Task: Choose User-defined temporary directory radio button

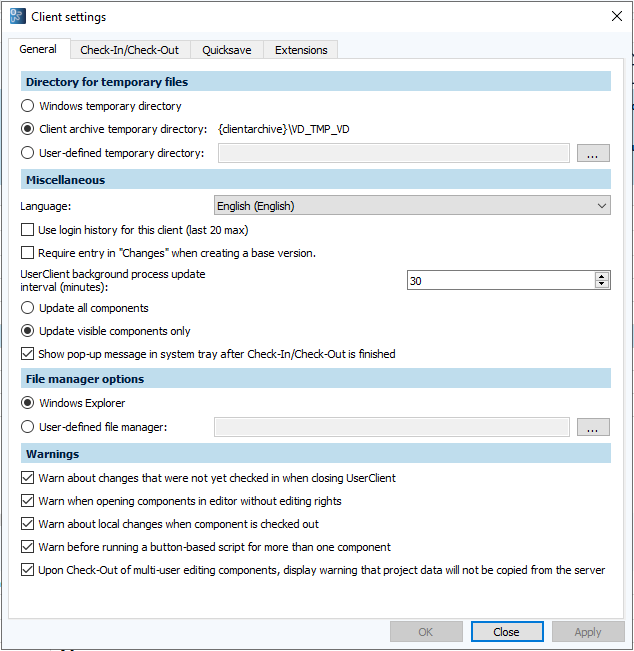Action: (x=28, y=154)
